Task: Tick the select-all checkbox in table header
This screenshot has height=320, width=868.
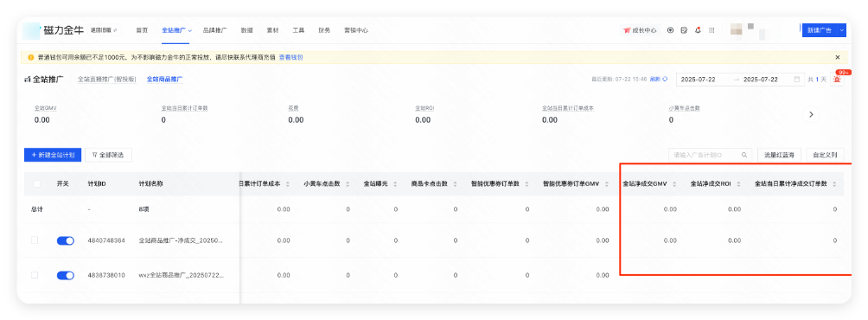Action: point(36,183)
